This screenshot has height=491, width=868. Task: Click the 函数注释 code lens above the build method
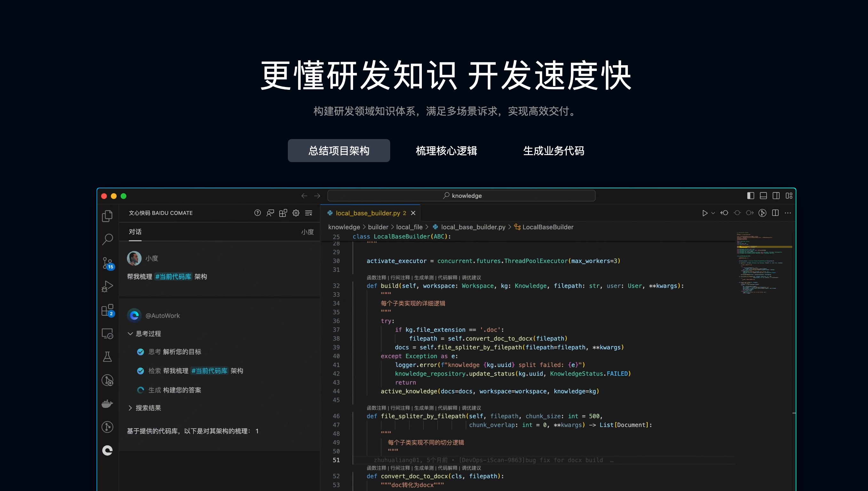click(x=376, y=277)
